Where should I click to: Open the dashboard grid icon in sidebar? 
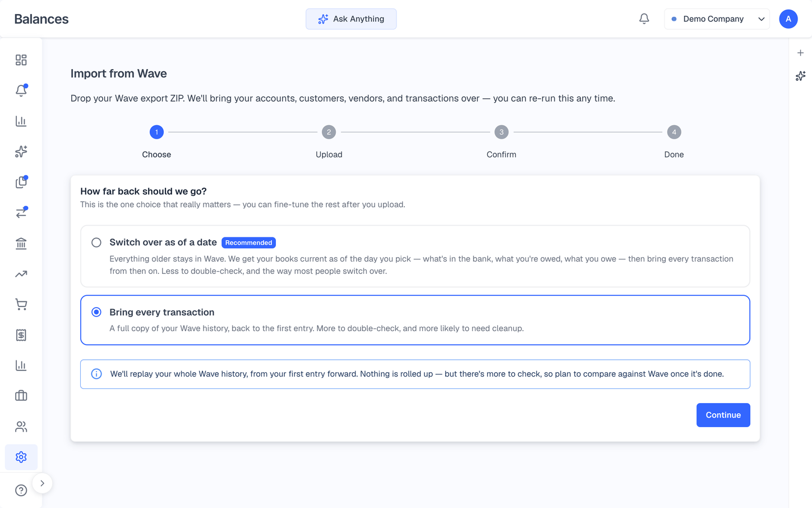click(21, 60)
